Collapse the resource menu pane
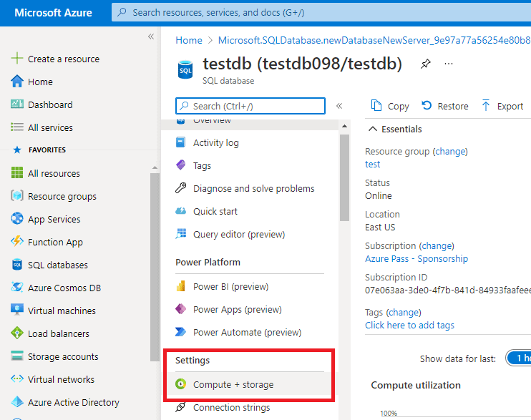The height and width of the screenshot is (420, 531). tap(339, 106)
